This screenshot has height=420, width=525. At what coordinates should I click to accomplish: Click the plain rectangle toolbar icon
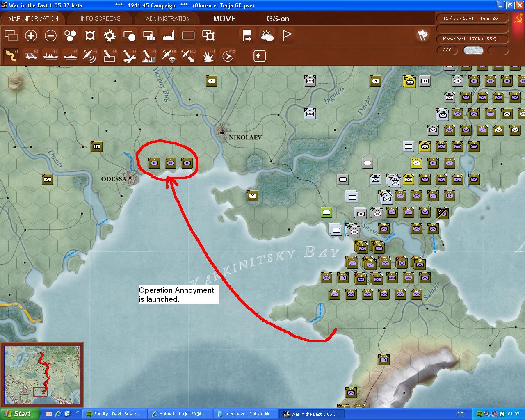pyautogui.click(x=188, y=36)
